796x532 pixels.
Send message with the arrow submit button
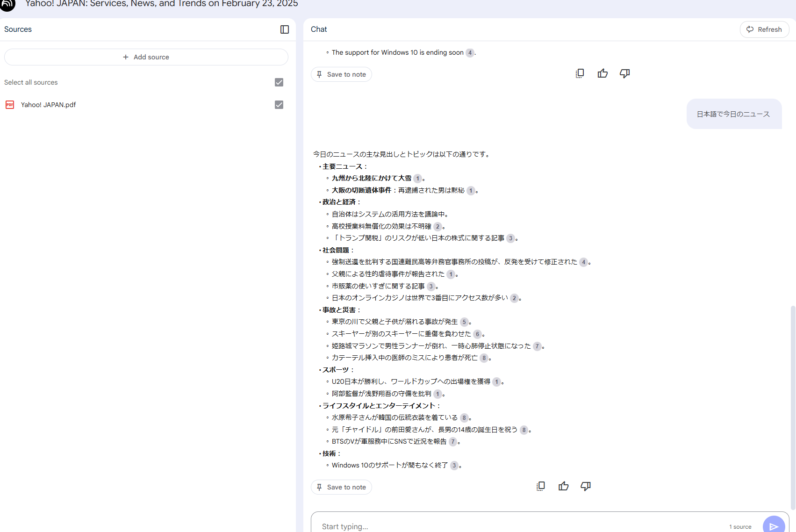774,525
